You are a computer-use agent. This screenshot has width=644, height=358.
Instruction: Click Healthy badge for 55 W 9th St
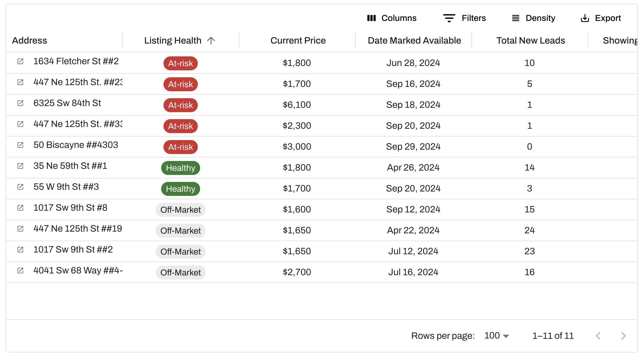(181, 189)
